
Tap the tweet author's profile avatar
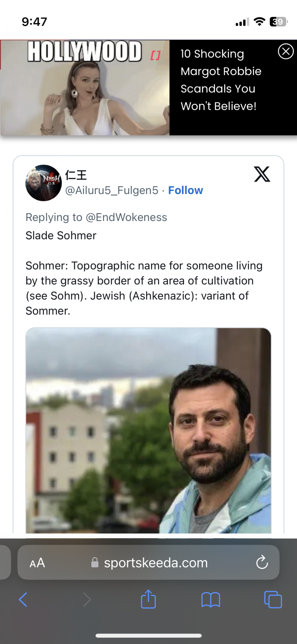tap(43, 183)
